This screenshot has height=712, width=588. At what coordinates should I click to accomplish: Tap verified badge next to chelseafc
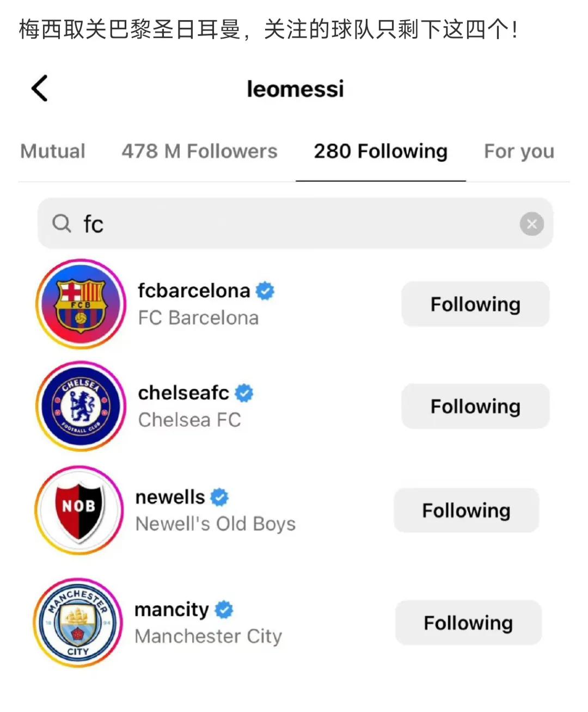click(x=244, y=393)
